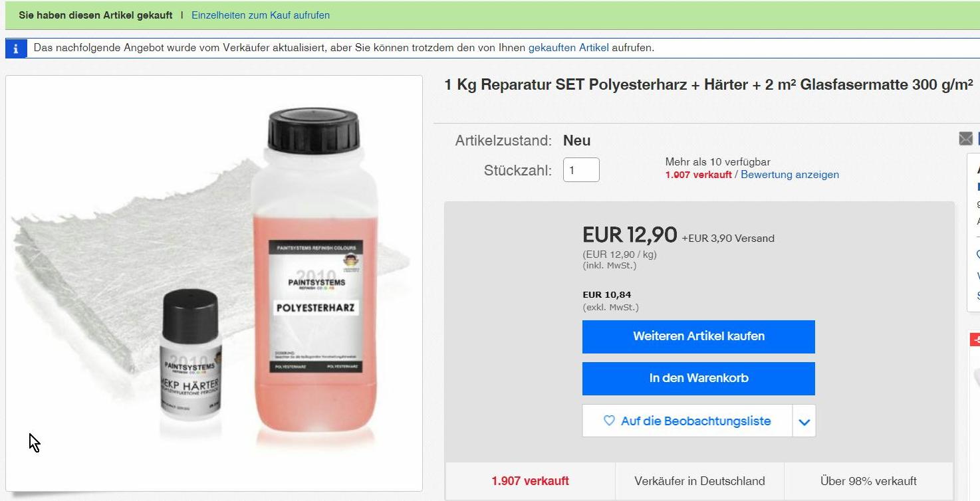Click 'Sie haben diesen Artikel gekauft' banner text

[x=96, y=15]
